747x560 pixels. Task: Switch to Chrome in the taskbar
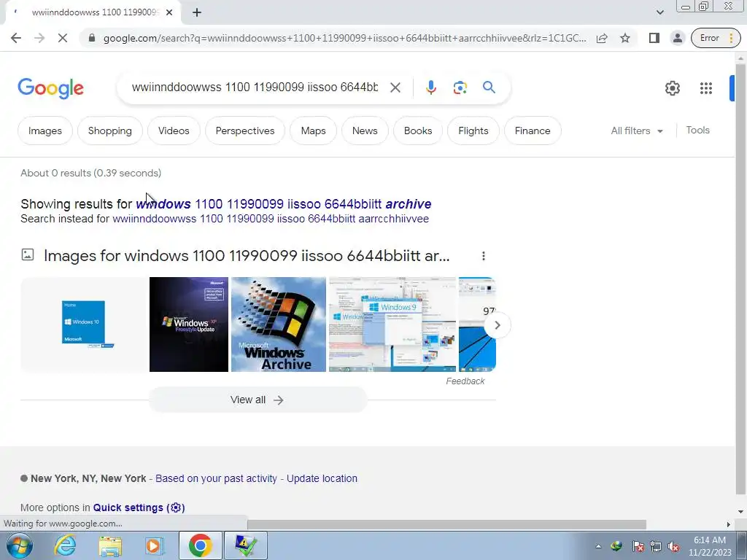tap(200, 545)
